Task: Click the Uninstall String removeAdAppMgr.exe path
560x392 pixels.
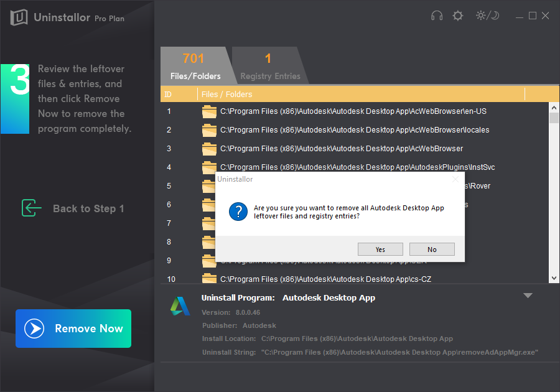Action: [x=399, y=352]
